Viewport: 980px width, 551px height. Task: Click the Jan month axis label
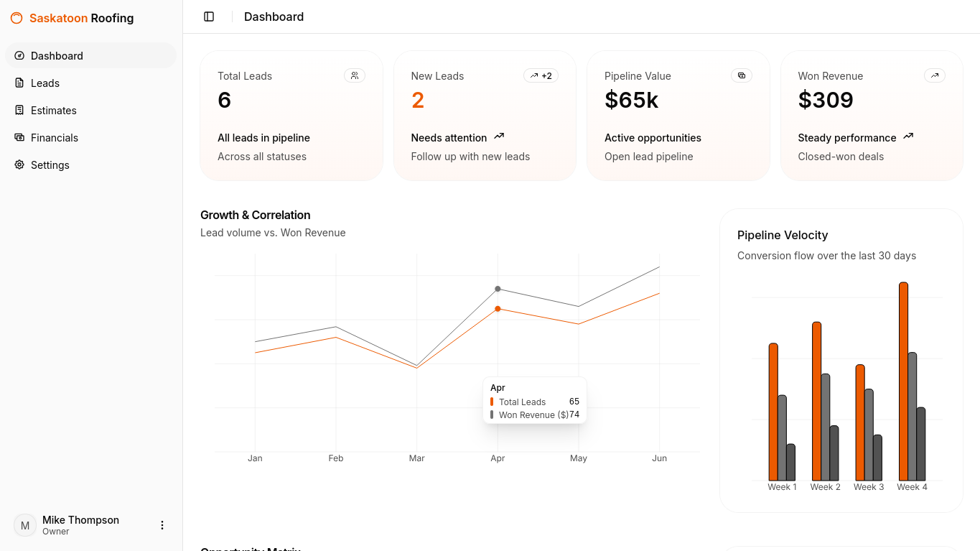click(x=255, y=458)
